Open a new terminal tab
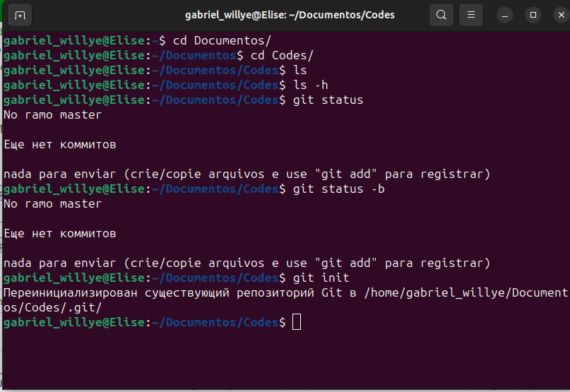The image size is (570, 392). [20, 15]
